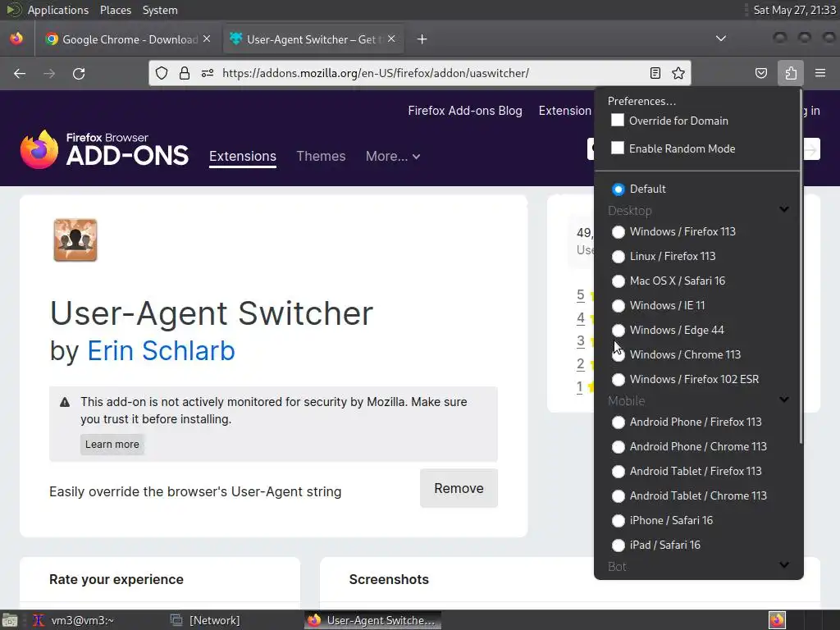Viewport: 840px width, 630px height.
Task: Open the Firefox hamburger application menu
Action: tap(820, 73)
